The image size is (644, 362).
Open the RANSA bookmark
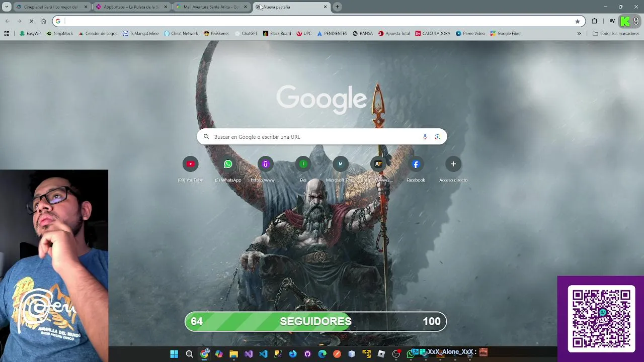[x=362, y=34]
